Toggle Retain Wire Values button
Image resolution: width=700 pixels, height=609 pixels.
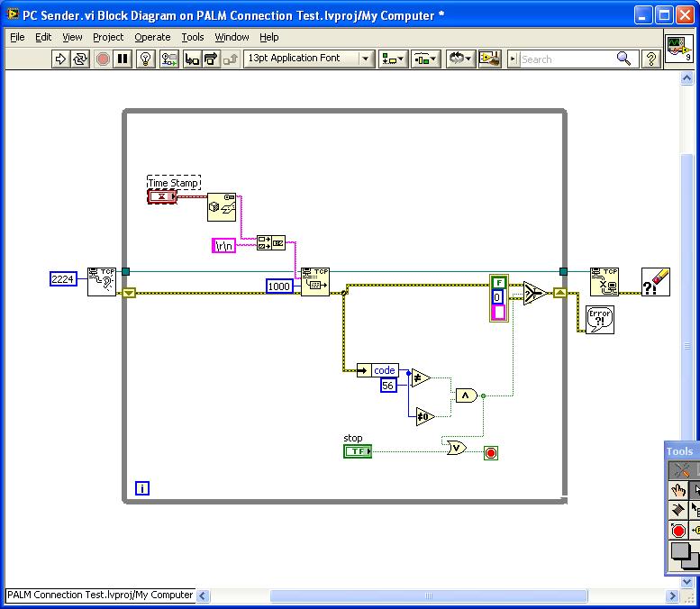point(168,59)
